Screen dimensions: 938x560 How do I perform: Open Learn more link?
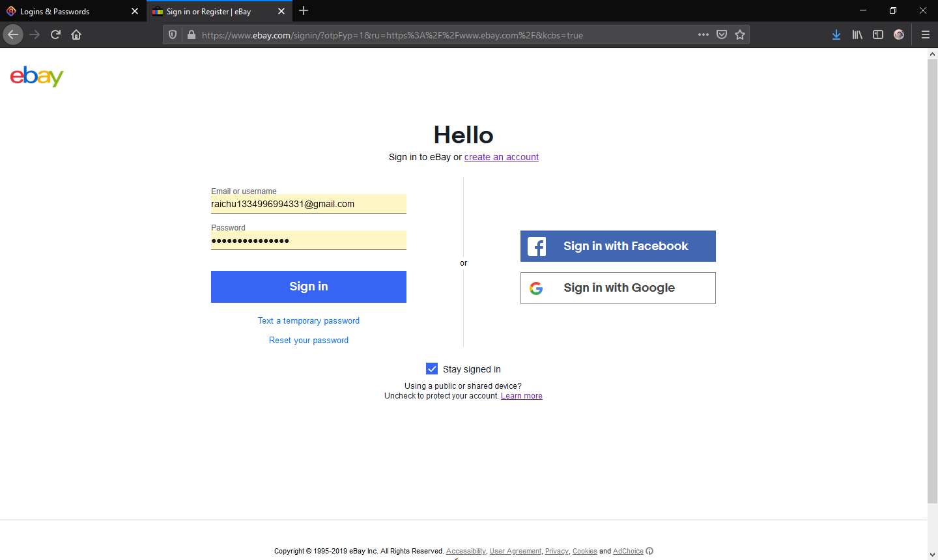[522, 396]
